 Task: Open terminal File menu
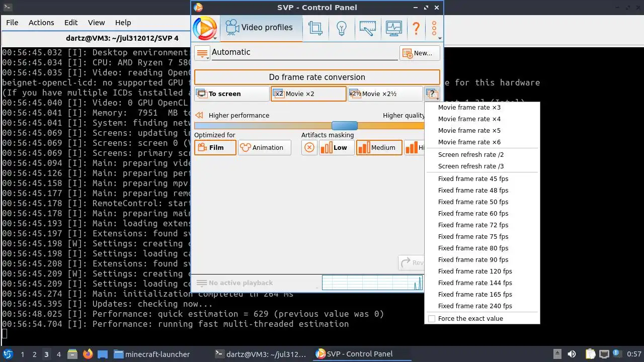pos(12,23)
